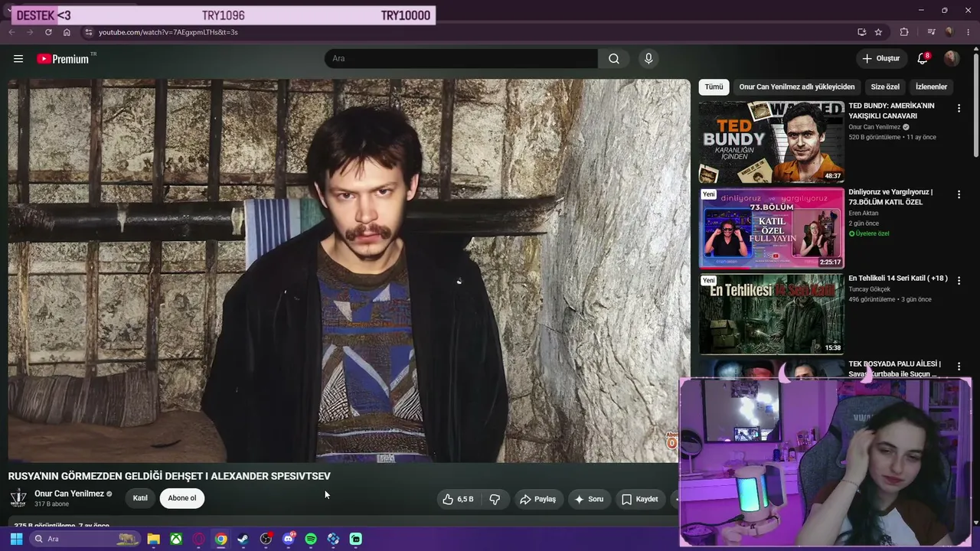Open File Explorer from the taskbar
Image resolution: width=980 pixels, height=551 pixels.
coord(153,539)
